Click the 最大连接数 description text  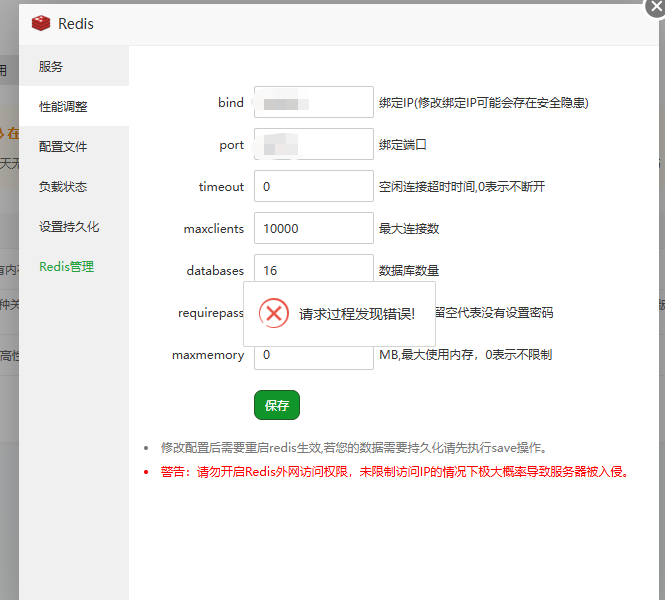coord(409,229)
